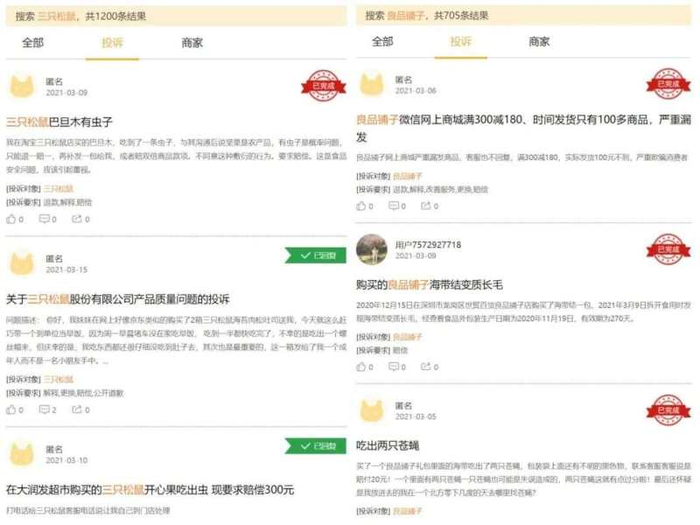Open the 全部 tab in 三只松鼠 results

coord(33,43)
